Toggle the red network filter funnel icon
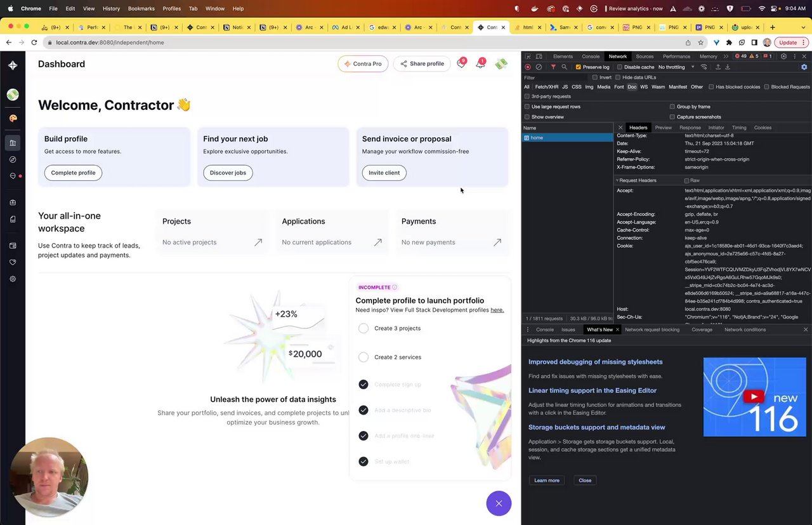 (x=553, y=67)
